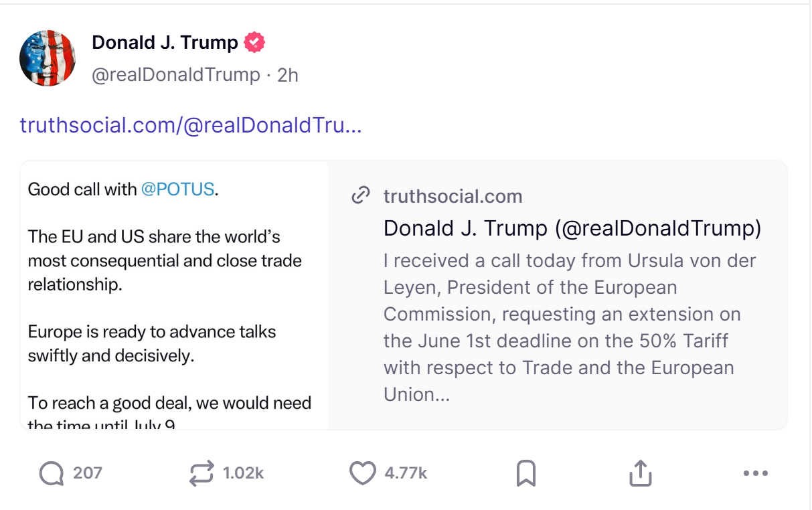The width and height of the screenshot is (812, 510).
Task: Click the 2h post timestamp
Action: tap(288, 75)
